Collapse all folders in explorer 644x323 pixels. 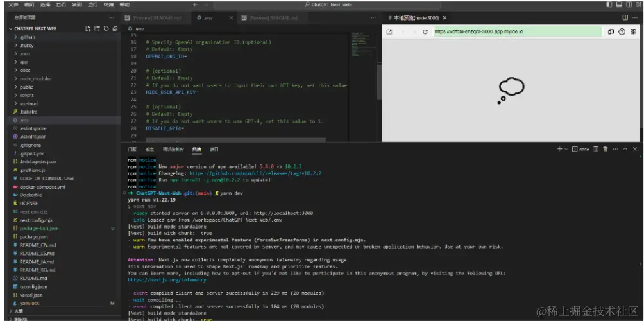(115, 28)
